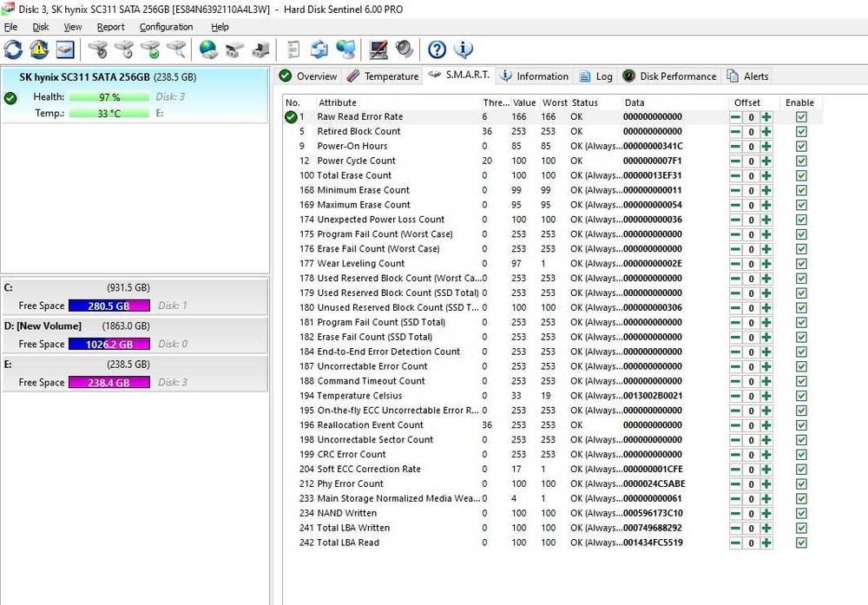Click the 238.4 GB free space bar for E:
868x605 pixels.
pos(109,383)
